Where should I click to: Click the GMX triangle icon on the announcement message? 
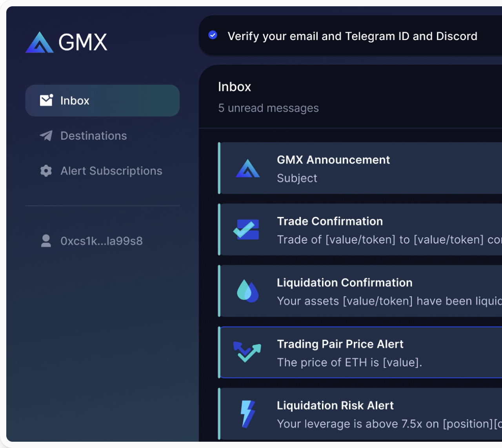[x=247, y=169]
